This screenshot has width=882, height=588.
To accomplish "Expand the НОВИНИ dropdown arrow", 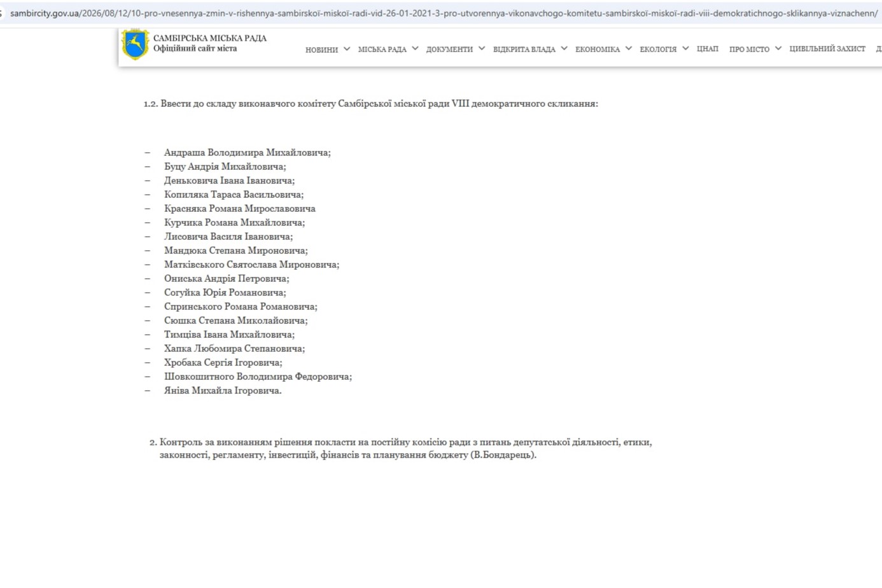I will (x=347, y=48).
